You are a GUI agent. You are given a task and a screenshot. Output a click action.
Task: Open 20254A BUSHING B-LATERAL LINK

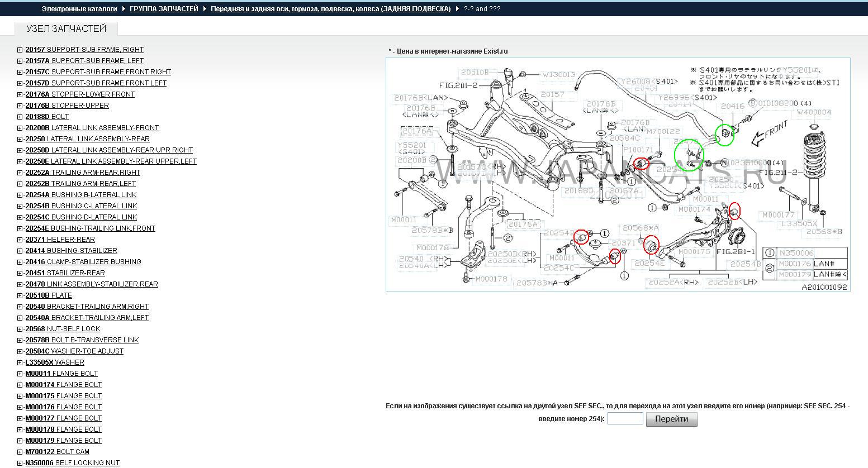pos(80,195)
